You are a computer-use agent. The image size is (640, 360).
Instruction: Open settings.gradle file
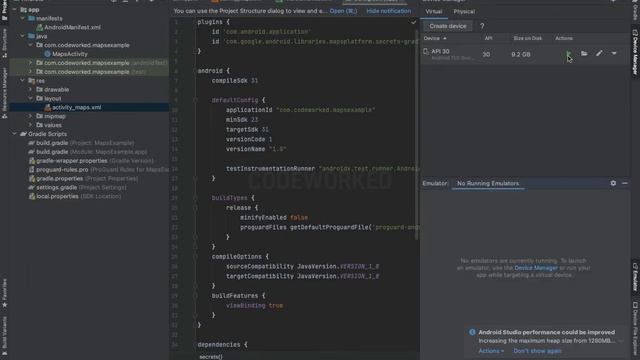coord(77,187)
